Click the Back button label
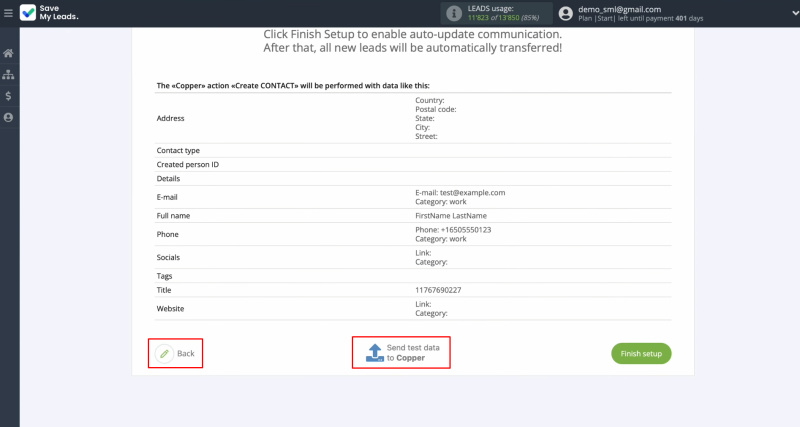800x427 pixels. click(186, 354)
